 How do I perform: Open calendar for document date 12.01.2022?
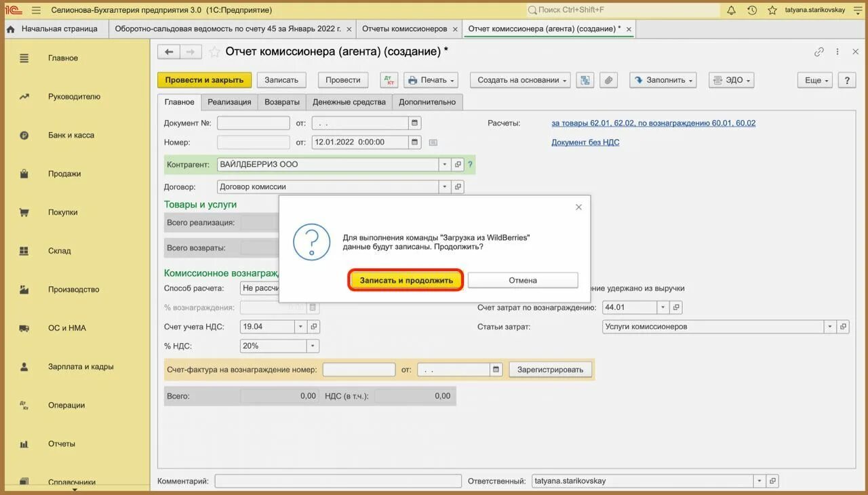(x=414, y=142)
